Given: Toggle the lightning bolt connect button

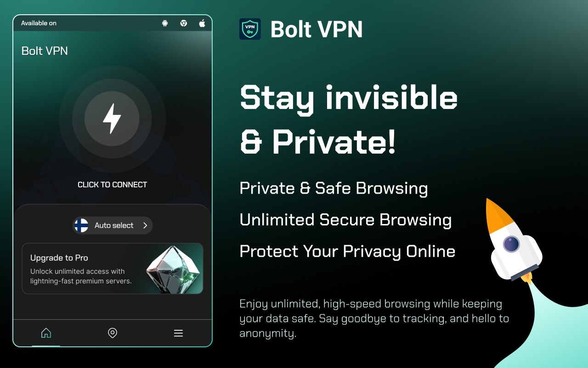Looking at the screenshot, I should click(112, 118).
